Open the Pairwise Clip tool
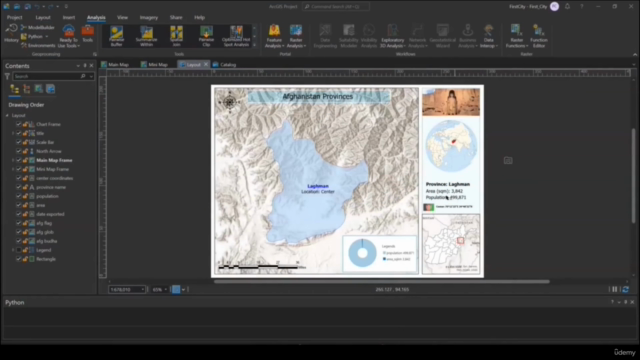 pos(206,36)
